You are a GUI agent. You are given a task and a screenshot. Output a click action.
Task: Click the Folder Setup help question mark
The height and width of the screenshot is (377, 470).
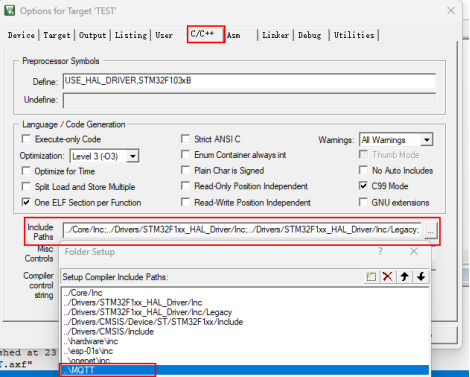[x=380, y=251]
